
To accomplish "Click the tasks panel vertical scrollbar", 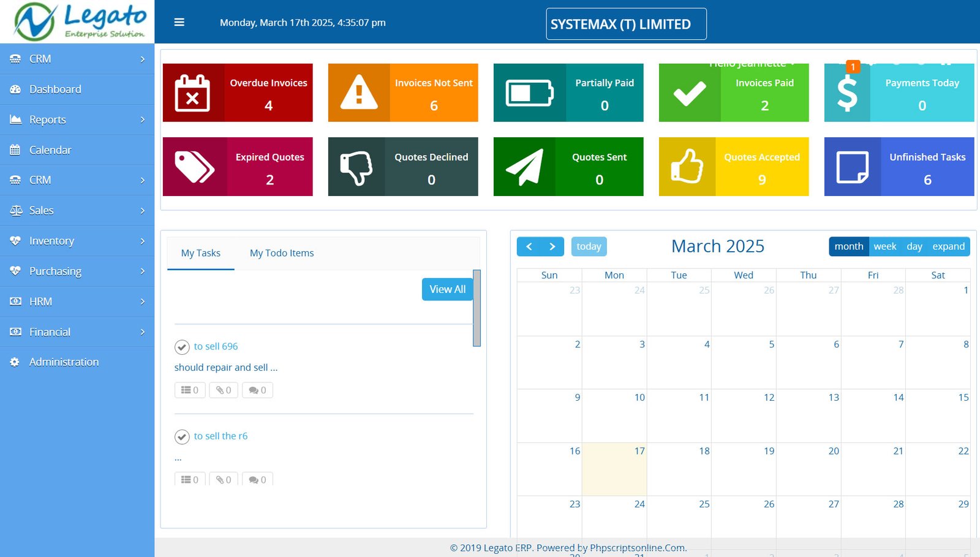I will pyautogui.click(x=477, y=308).
